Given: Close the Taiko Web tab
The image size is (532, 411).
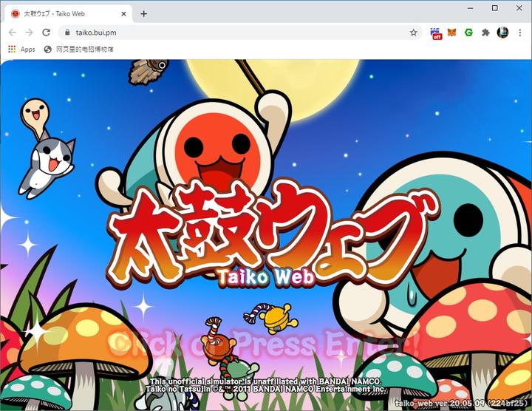Looking at the screenshot, I should point(124,13).
